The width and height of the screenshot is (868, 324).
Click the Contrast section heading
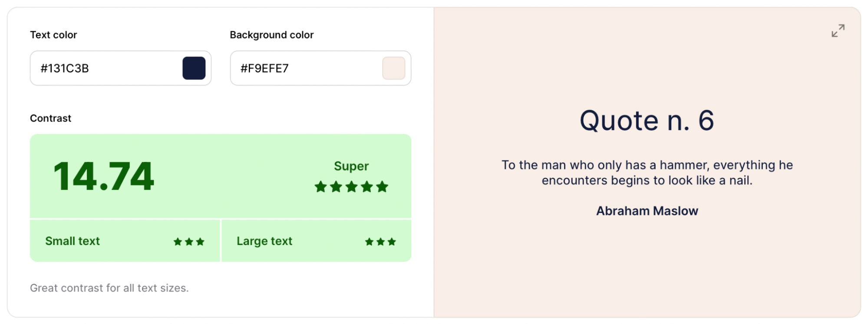(50, 118)
